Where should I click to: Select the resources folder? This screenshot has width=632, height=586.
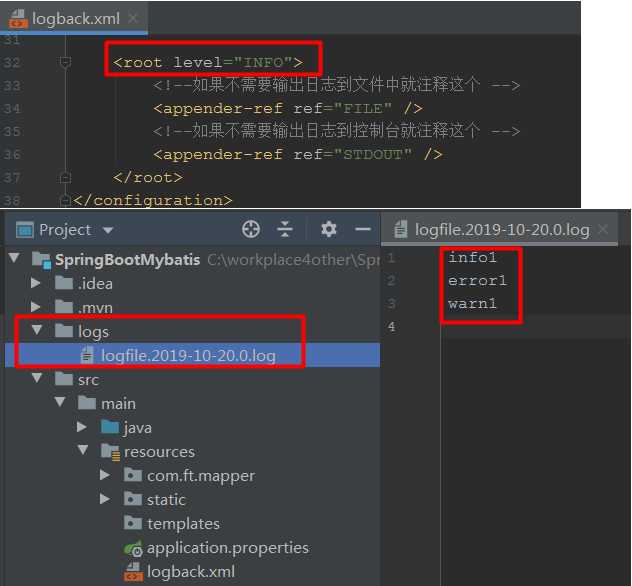point(159,451)
